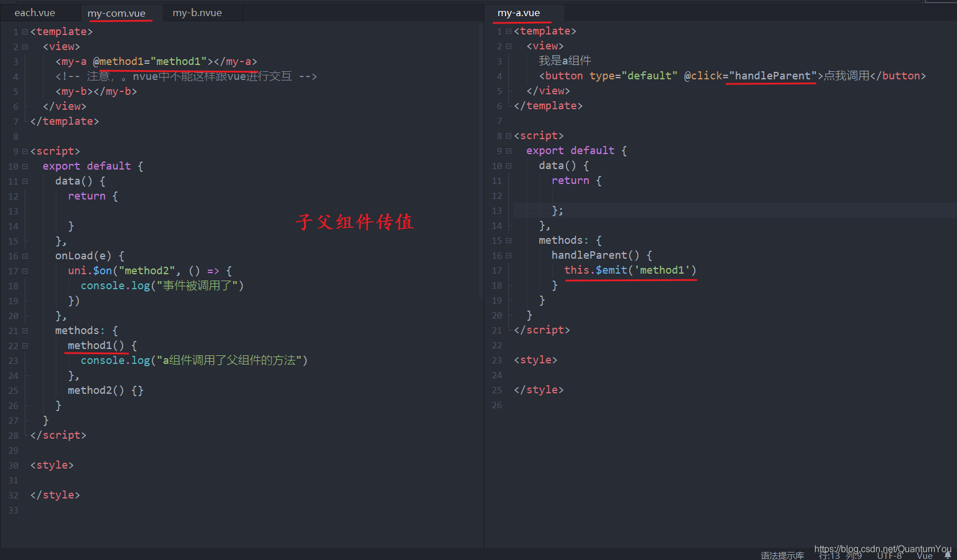
Task: Click line number 26 in my-a.vue gutter
Action: (x=497, y=405)
